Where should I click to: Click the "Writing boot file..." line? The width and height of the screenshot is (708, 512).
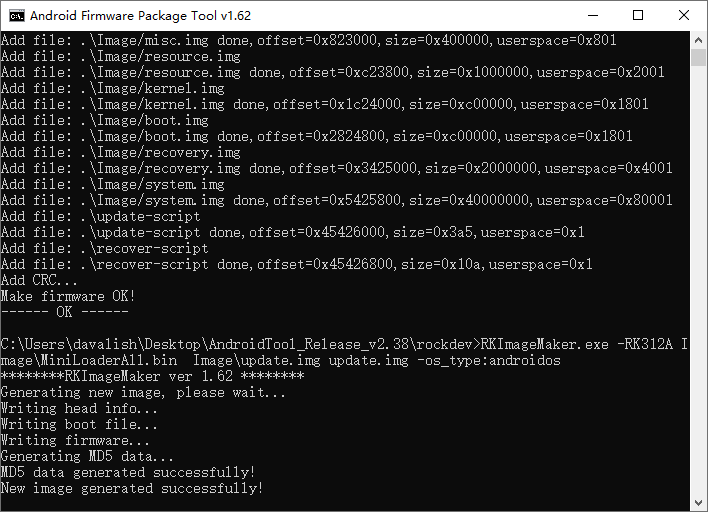pos(79,424)
